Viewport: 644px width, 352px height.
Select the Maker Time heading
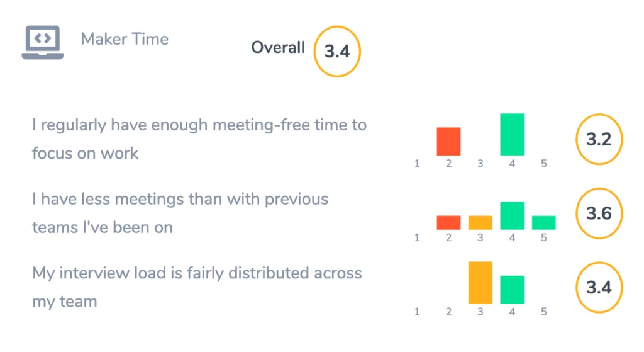tap(125, 39)
